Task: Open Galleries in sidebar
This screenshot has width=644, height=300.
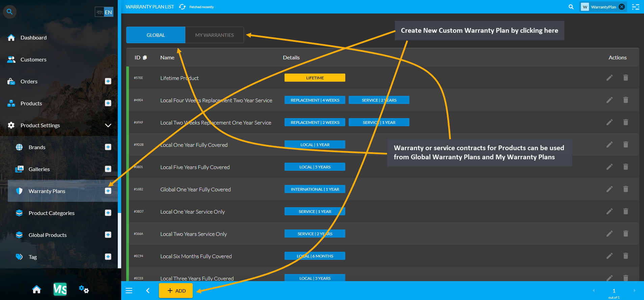Action: pyautogui.click(x=39, y=169)
